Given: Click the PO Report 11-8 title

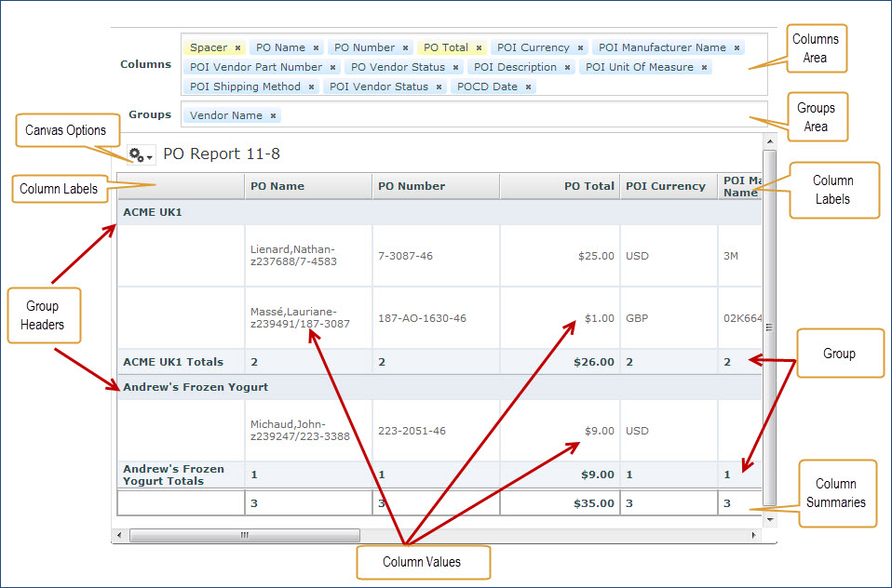Looking at the screenshot, I should (222, 154).
